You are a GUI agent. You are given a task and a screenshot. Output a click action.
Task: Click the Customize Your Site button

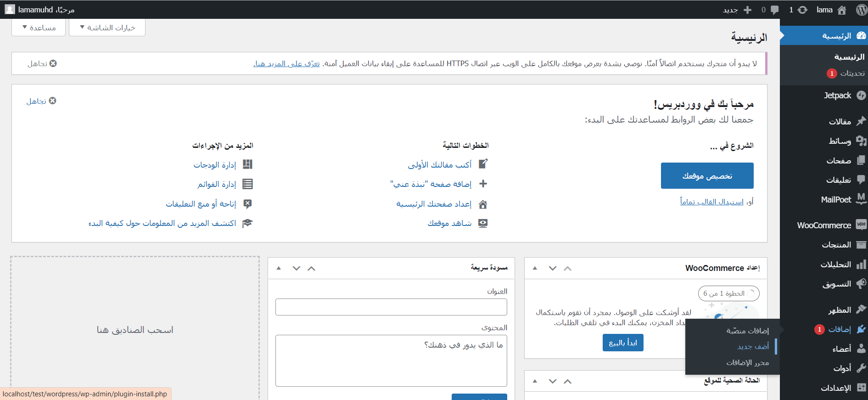click(x=707, y=175)
